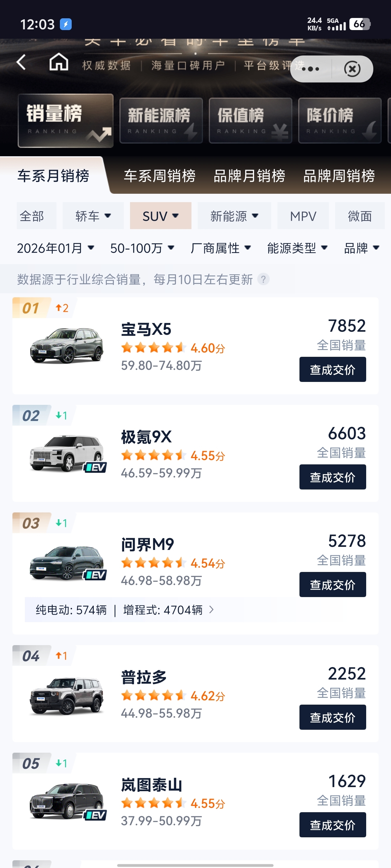Switch to 品牌月销榜 tab
The height and width of the screenshot is (868, 391).
[249, 176]
